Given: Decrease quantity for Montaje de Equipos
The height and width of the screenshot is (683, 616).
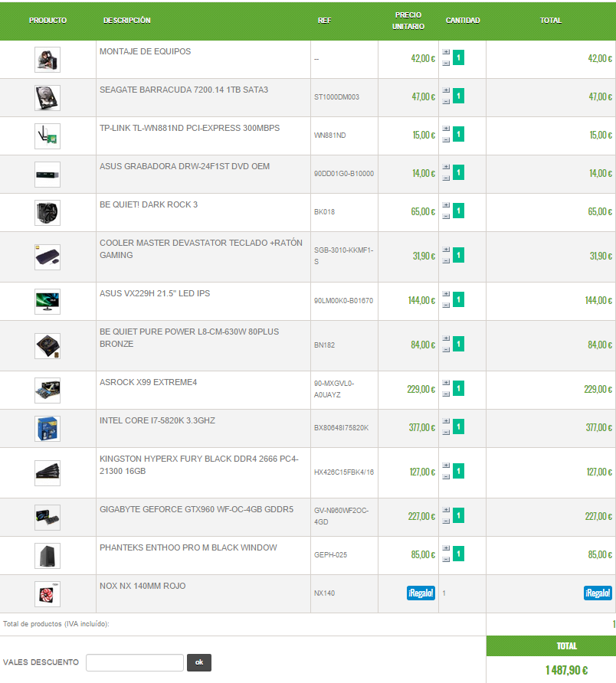Looking at the screenshot, I should [446, 63].
